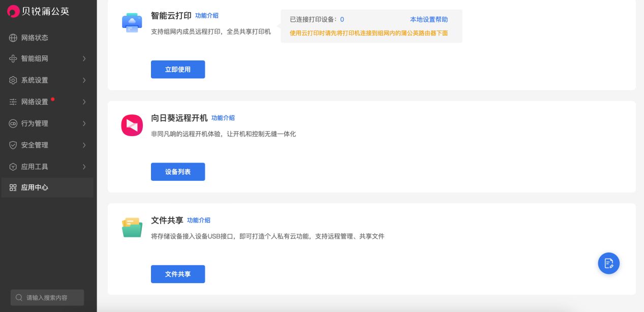Expand 应用工具 chevron arrow
Viewport: 644px width, 312px height.
84,167
